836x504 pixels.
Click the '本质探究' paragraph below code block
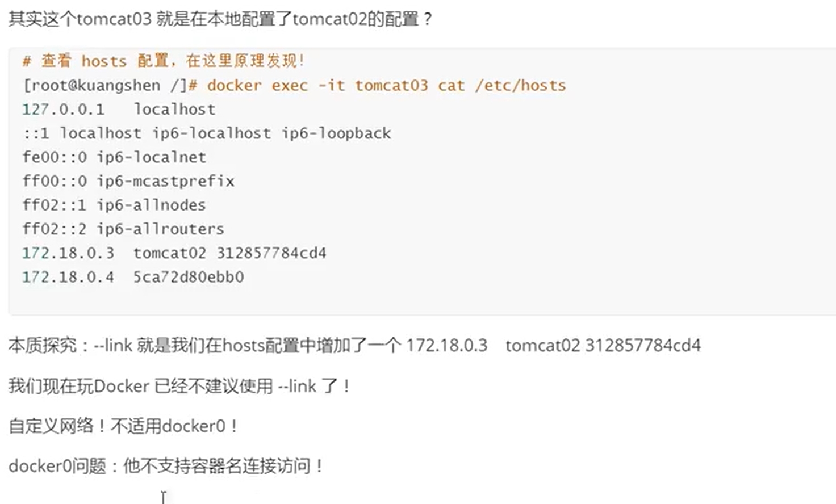point(354,345)
